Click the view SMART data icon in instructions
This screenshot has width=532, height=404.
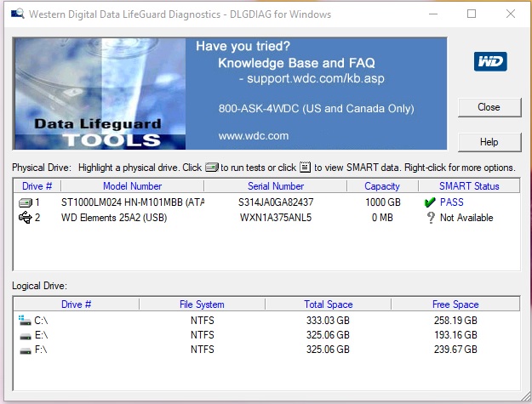305,167
